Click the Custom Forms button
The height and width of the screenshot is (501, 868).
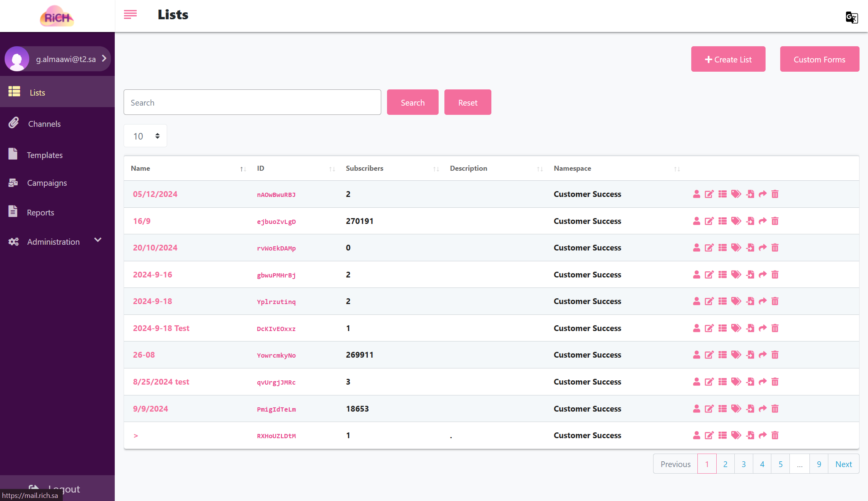click(819, 59)
